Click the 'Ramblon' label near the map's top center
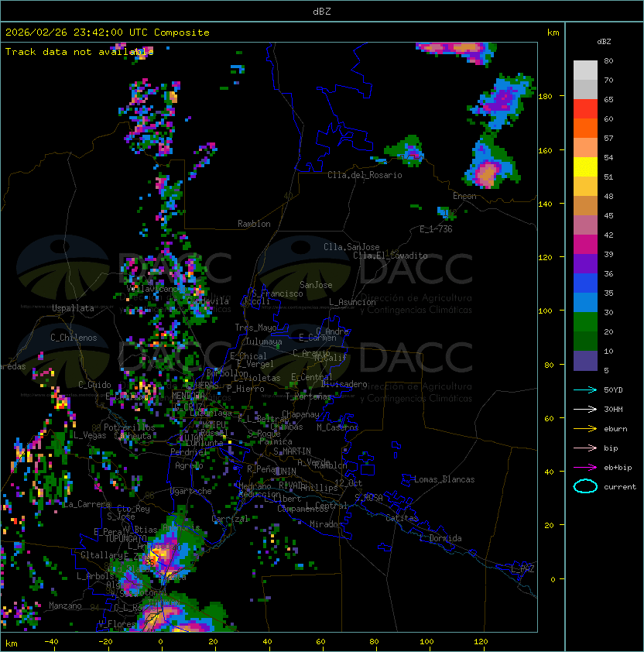Viewport: 644px width, 652px height. point(254,224)
